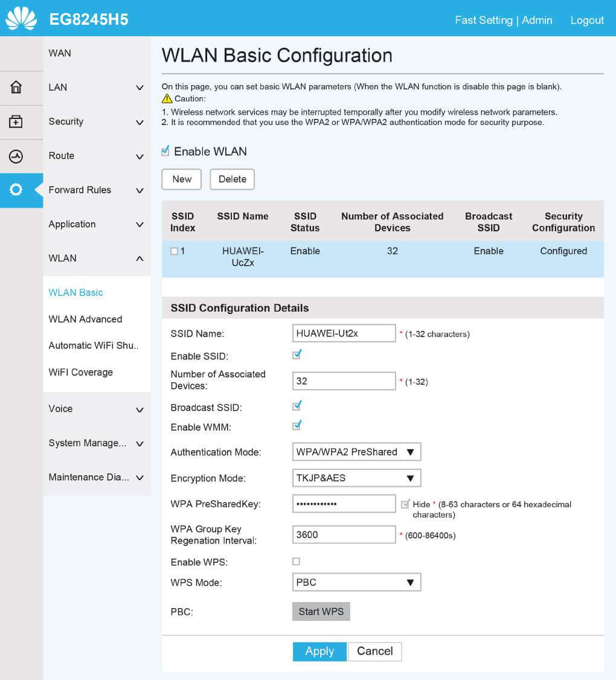The height and width of the screenshot is (680, 616).
Task: Toggle the Enable WLAN checkbox
Action: (165, 151)
